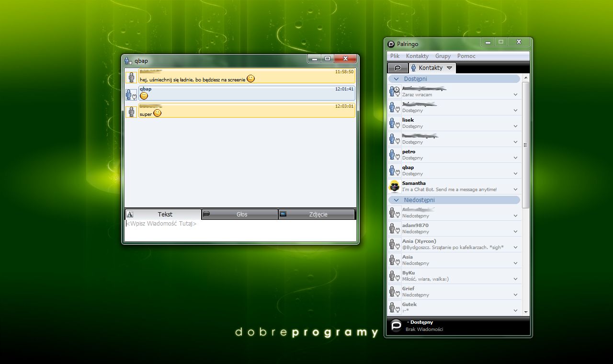
Task: Click the contact list scrollbar thumb
Action: (526, 145)
